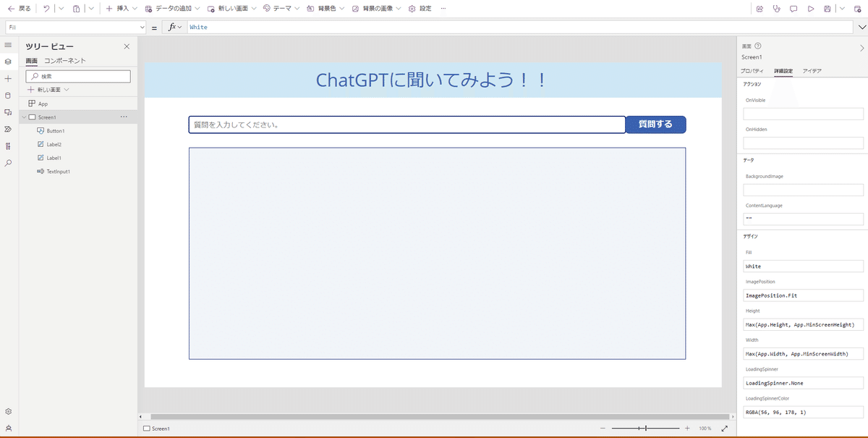This screenshot has height=438, width=868.
Task: Click the account user icon
Action: (8, 428)
